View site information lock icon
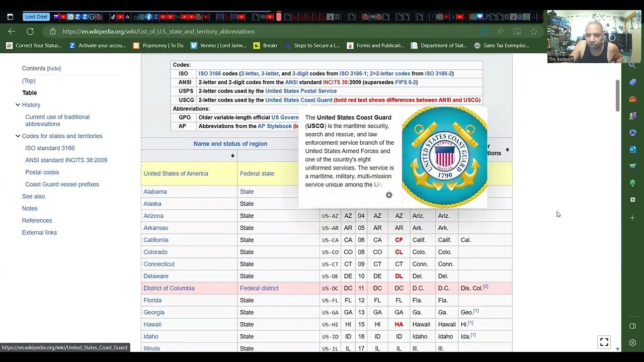 pyautogui.click(x=53, y=31)
